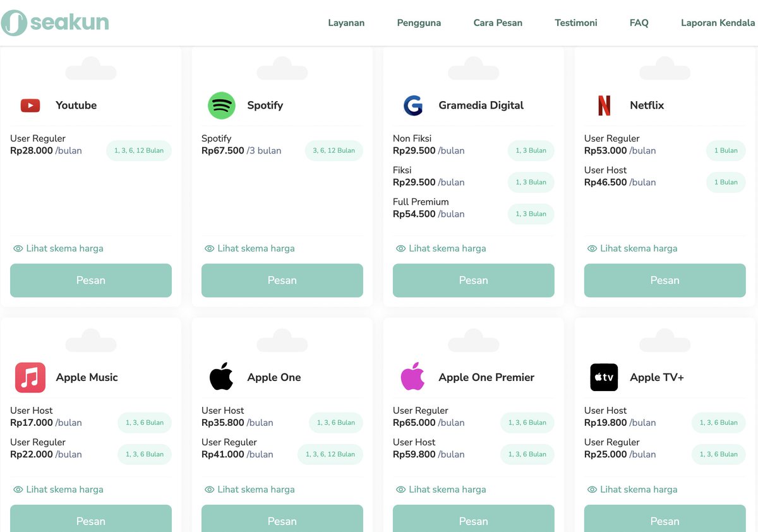Click the Netflix price Rp53.000
This screenshot has width=758, height=532.
606,150
